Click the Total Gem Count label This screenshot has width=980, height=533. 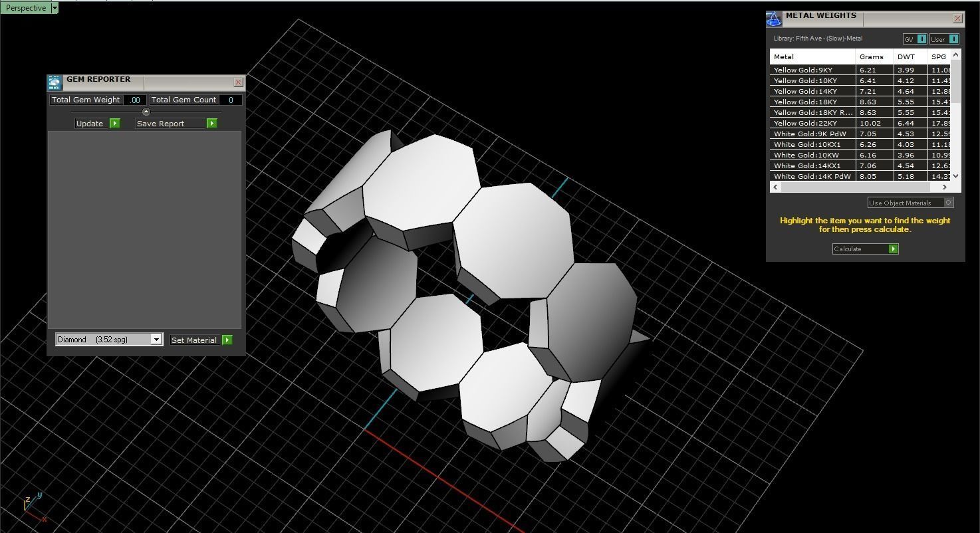click(184, 100)
